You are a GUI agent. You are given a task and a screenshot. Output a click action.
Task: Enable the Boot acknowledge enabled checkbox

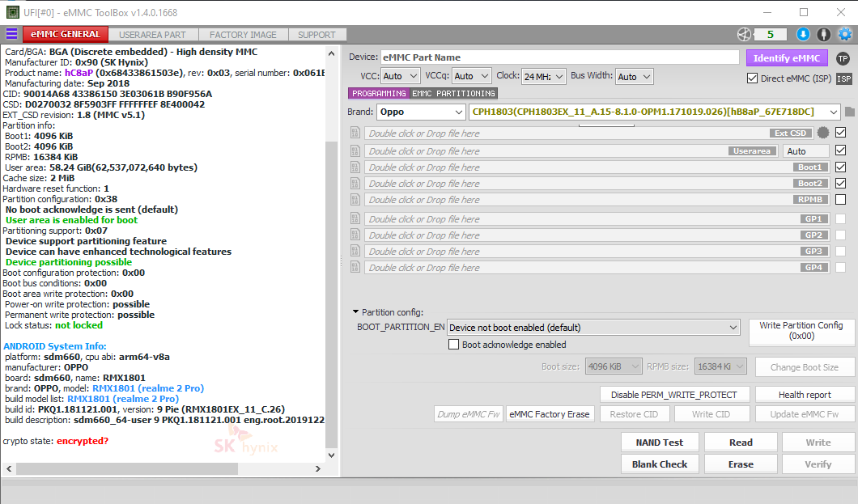[x=453, y=345]
